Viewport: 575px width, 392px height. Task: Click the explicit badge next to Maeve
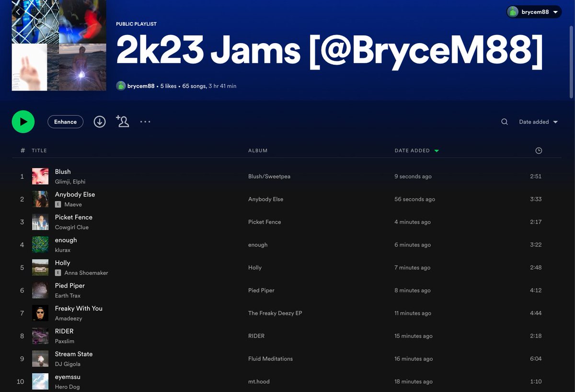[x=58, y=205]
